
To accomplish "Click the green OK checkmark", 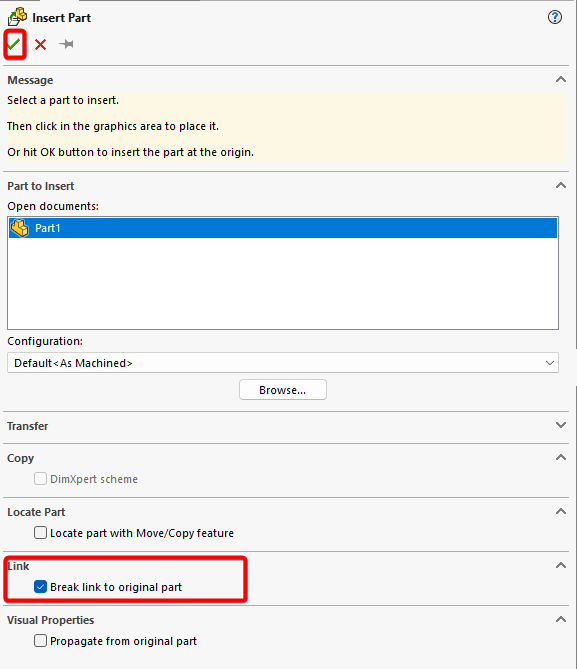I will (x=14, y=44).
